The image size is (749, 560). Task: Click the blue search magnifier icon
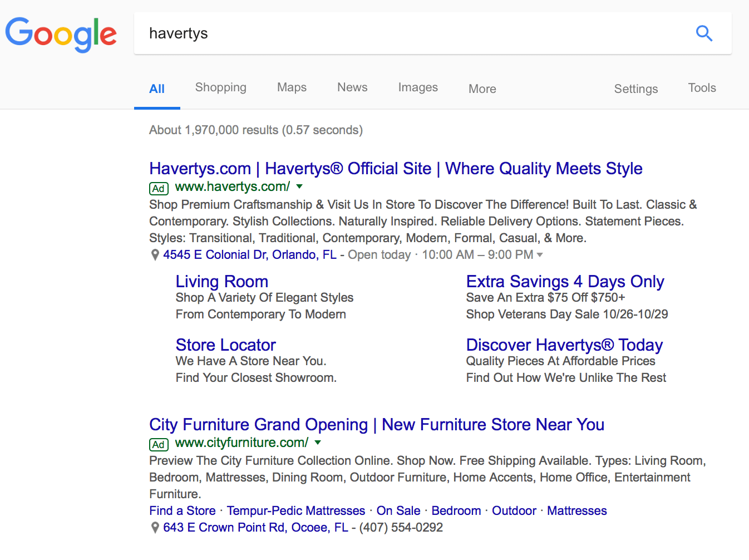pos(704,33)
